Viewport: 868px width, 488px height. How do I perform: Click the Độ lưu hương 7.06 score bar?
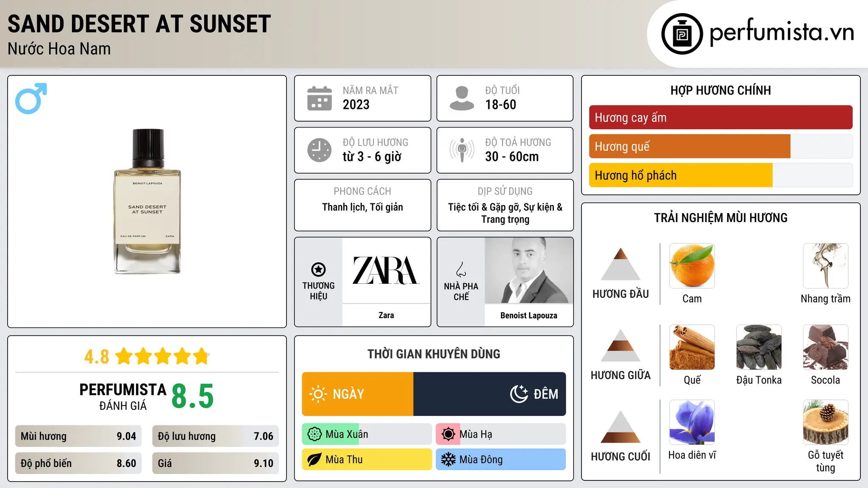point(215,436)
